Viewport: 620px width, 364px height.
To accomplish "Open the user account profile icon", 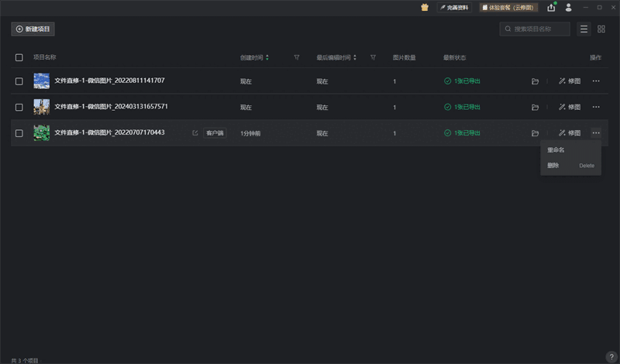I will (569, 8).
